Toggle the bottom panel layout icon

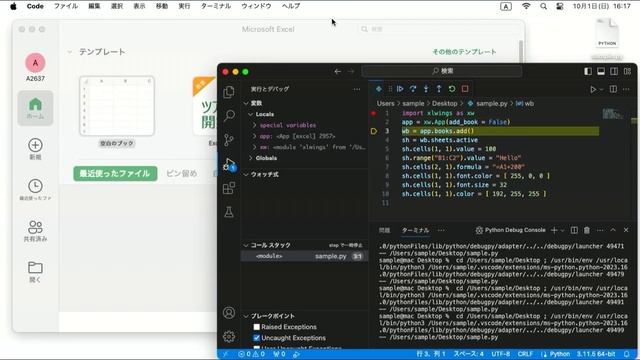point(601,71)
